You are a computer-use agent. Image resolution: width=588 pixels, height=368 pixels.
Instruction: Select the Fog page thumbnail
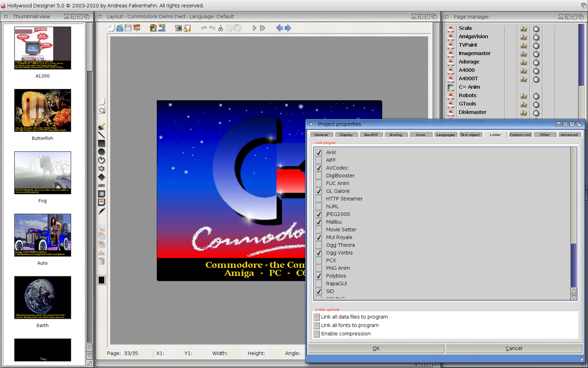tap(42, 172)
